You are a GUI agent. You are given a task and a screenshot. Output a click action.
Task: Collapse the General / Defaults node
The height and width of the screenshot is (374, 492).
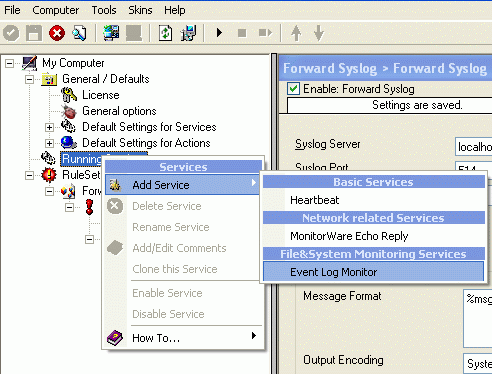click(x=29, y=79)
